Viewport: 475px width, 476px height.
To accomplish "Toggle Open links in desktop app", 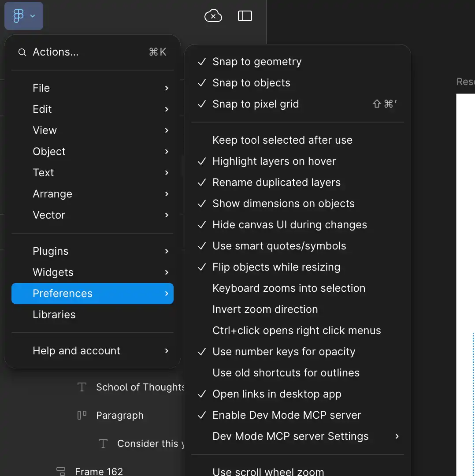I will point(297,394).
